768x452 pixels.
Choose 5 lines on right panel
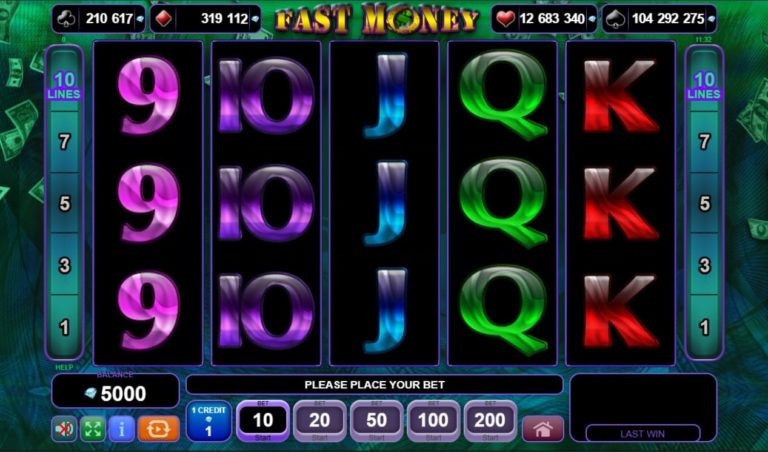click(704, 203)
